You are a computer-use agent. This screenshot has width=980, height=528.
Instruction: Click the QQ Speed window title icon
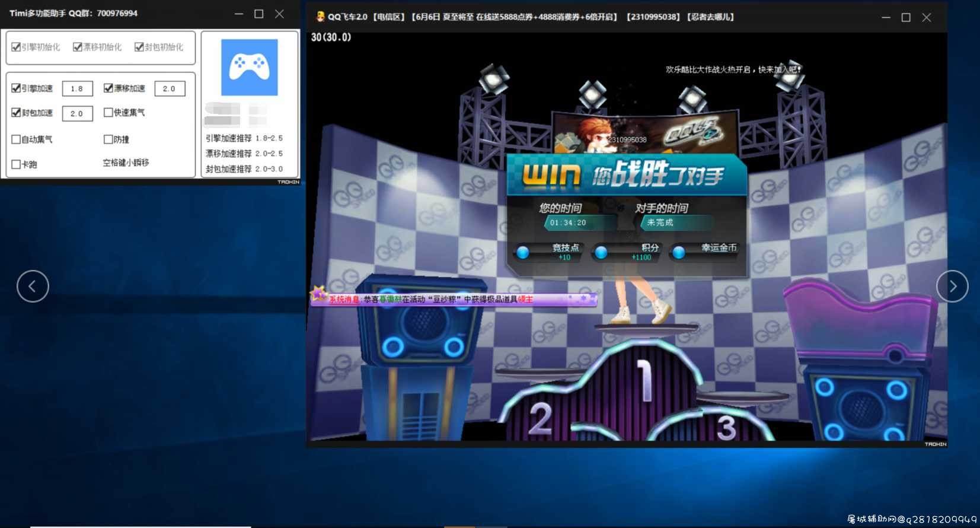pyautogui.click(x=320, y=17)
